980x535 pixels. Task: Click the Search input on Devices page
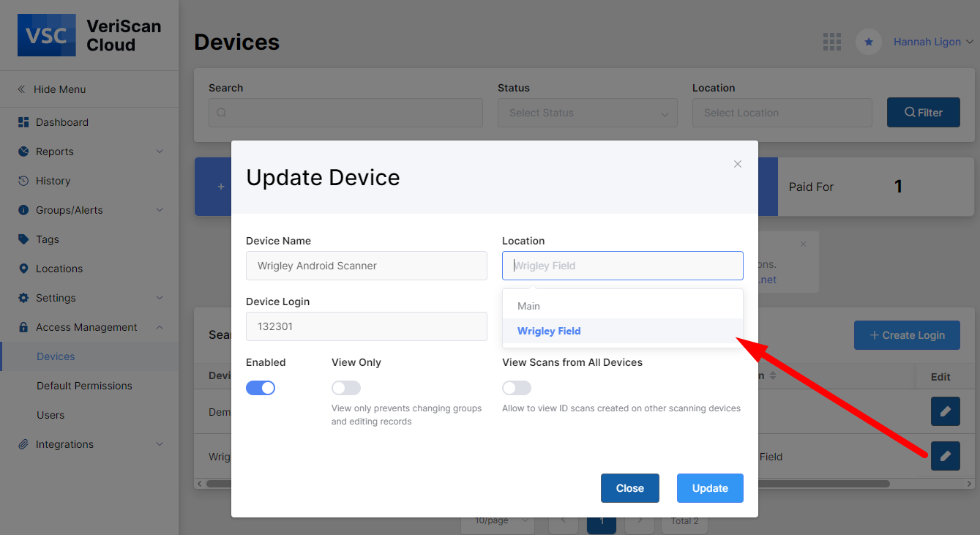point(345,113)
